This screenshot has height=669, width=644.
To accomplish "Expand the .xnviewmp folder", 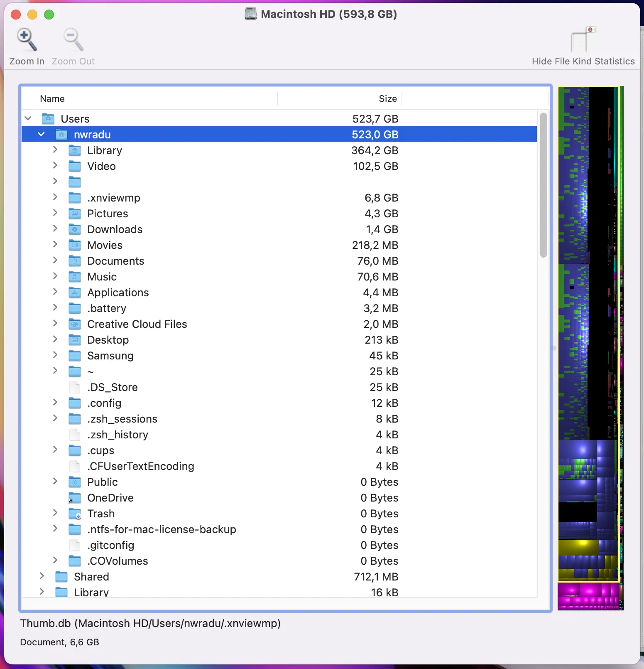I will point(55,197).
